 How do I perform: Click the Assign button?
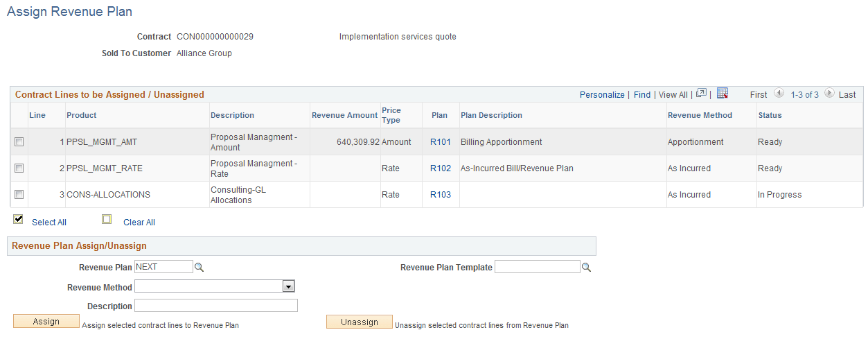point(46,322)
